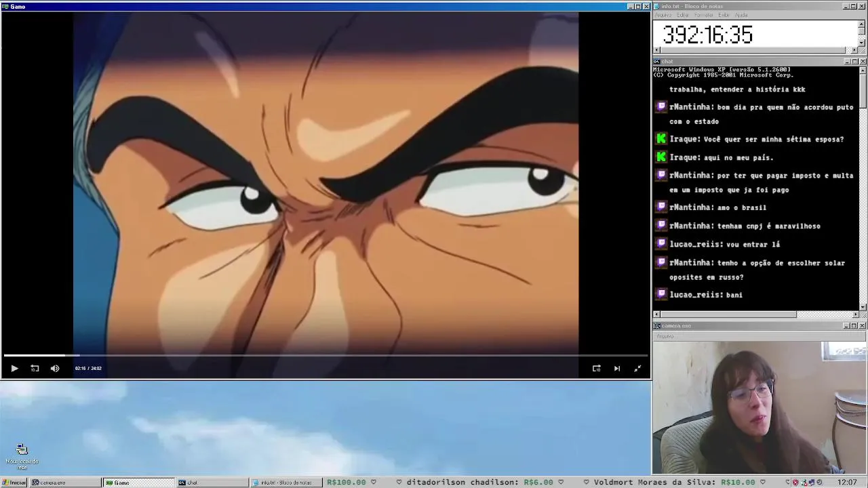Click Twitch badge beside 'por ter que pagar'

[x=662, y=175]
